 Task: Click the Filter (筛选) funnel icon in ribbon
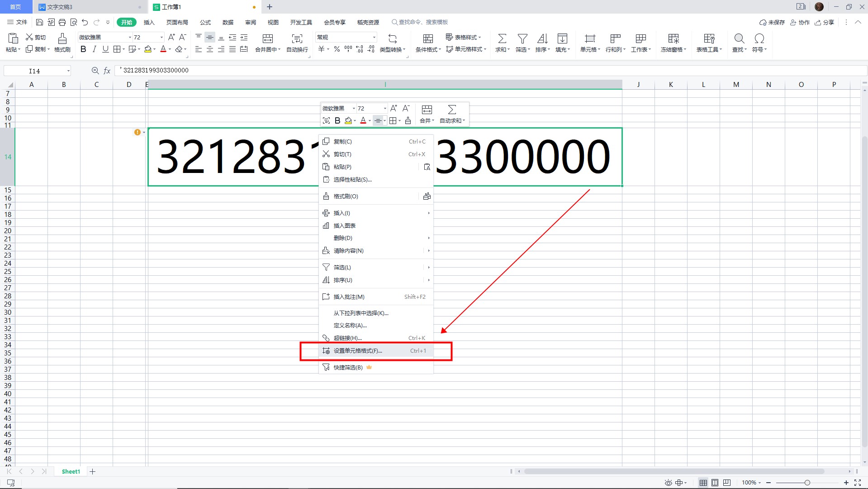pos(522,39)
